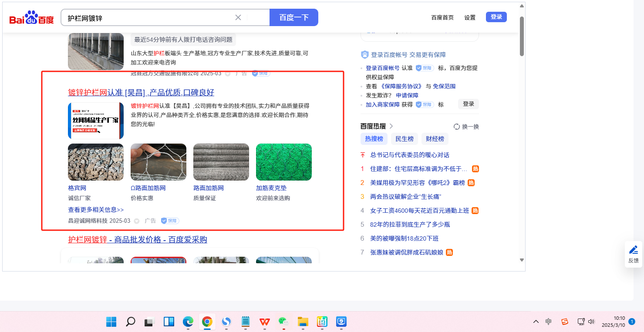Open WPS Office from the taskbar
The width and height of the screenshot is (644, 332).
click(x=264, y=322)
